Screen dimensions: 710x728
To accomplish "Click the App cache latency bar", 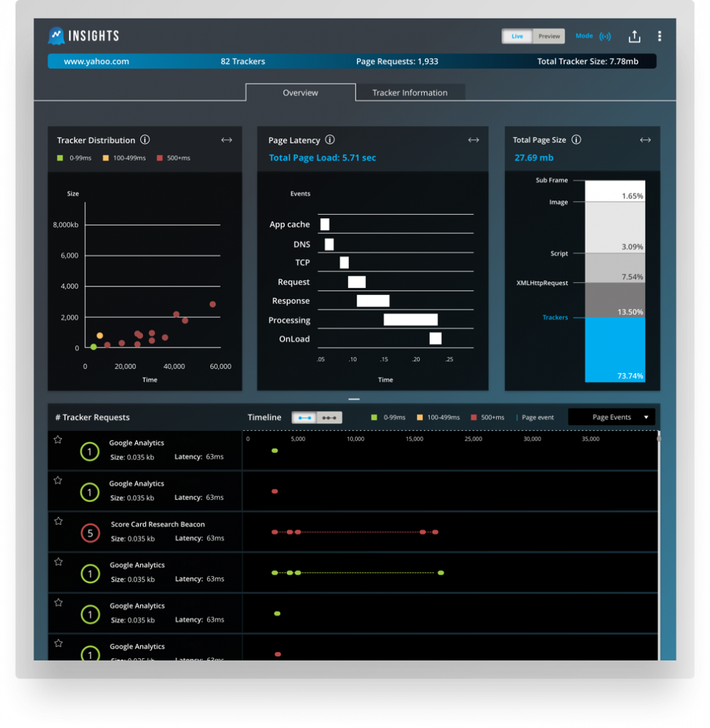I will [x=325, y=224].
